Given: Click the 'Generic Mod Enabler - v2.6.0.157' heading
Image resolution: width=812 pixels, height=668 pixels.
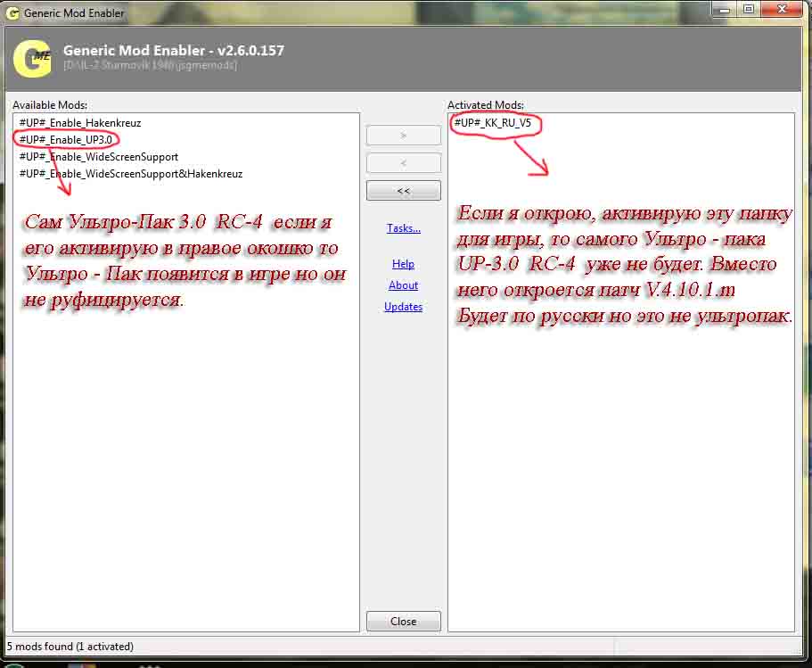Looking at the screenshot, I should pyautogui.click(x=174, y=50).
